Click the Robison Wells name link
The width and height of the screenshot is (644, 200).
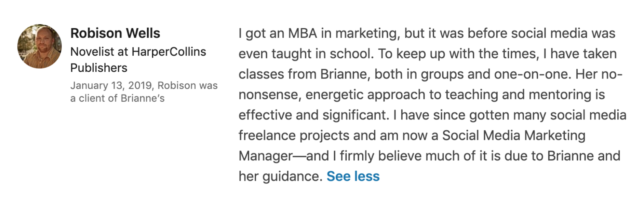point(115,33)
